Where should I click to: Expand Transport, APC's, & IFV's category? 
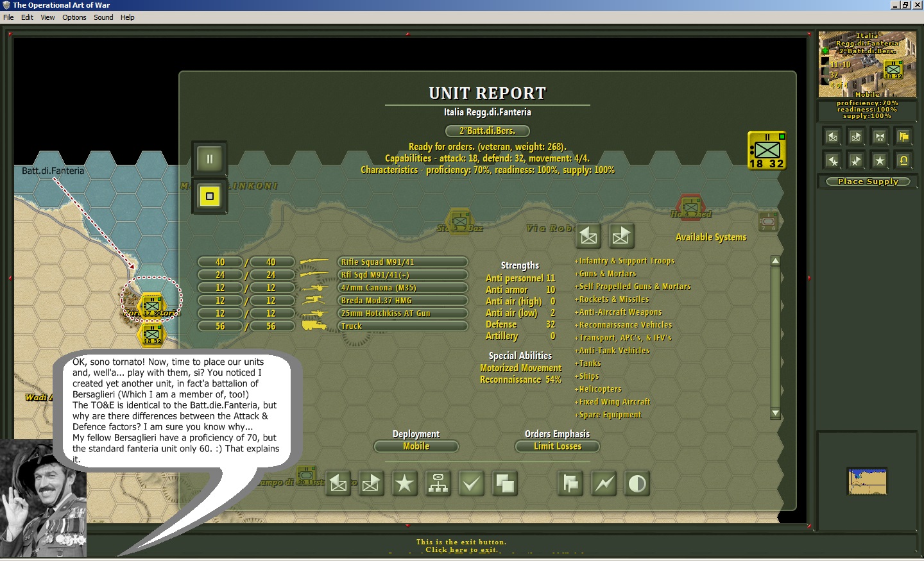623,338
